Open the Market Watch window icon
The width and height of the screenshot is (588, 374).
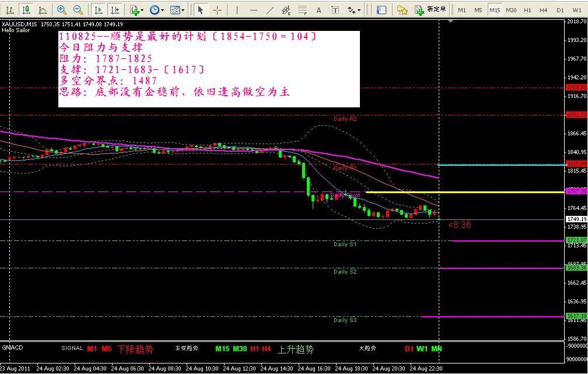(x=381, y=10)
